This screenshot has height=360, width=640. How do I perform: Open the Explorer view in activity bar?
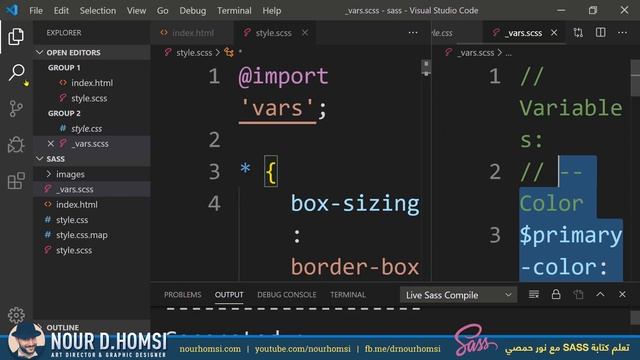tap(16, 37)
